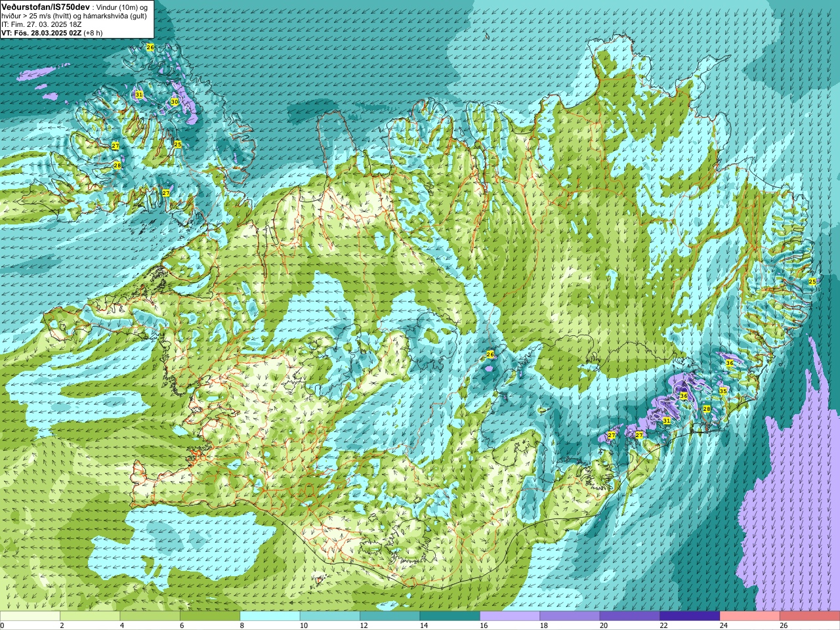
Task: Click the pale cream 0–2 legend swatch
Action: tap(30, 616)
